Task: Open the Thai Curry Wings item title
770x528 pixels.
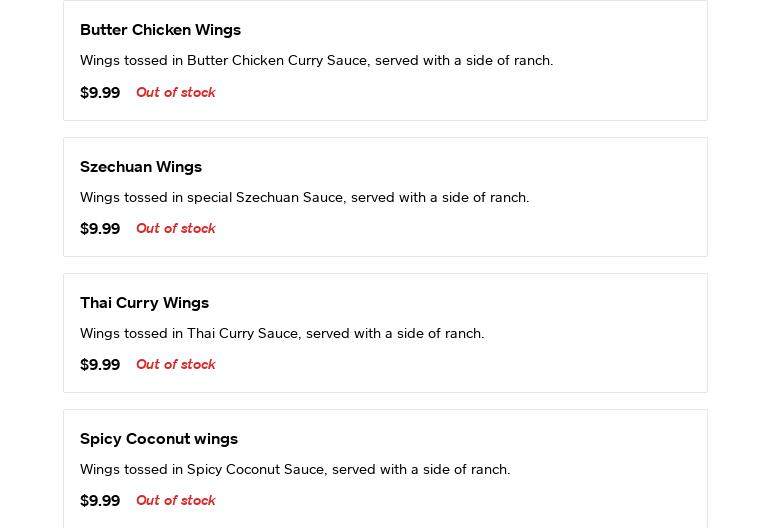Action: point(144,303)
